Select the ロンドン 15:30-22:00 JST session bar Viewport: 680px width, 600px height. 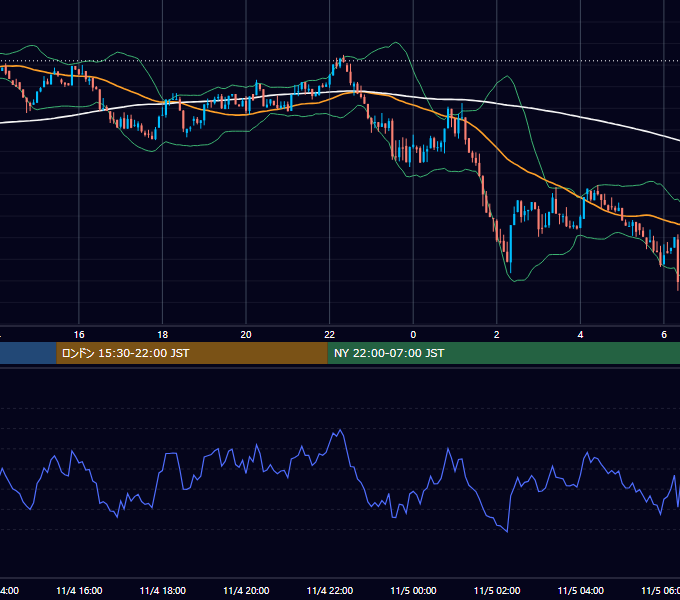[192, 353]
